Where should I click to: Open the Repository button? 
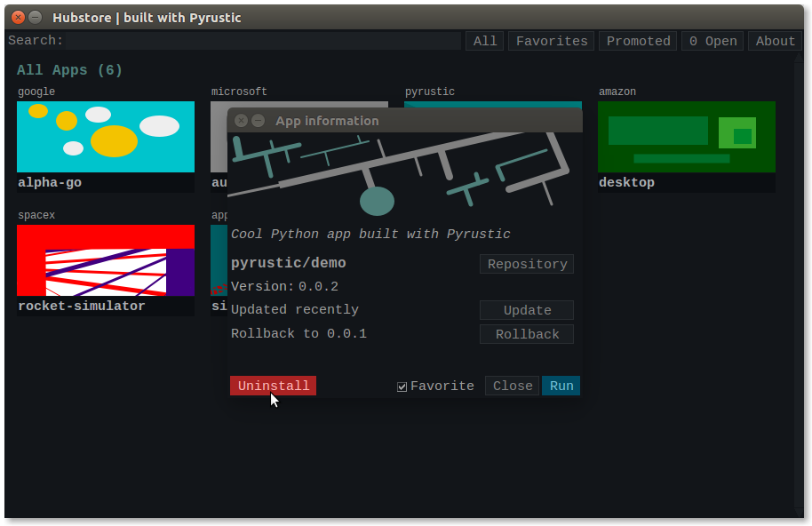527,264
